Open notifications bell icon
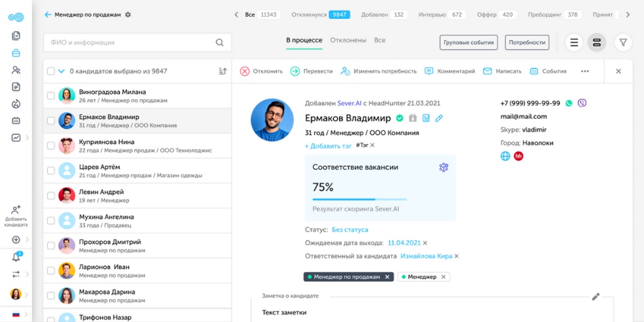 pyautogui.click(x=16, y=257)
